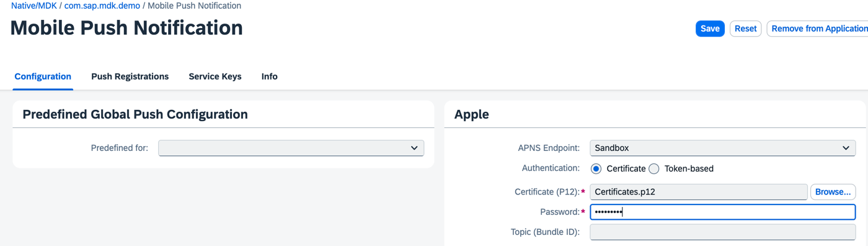Click the Apple section heading
Image resolution: width=868 pixels, height=246 pixels.
[x=472, y=114]
